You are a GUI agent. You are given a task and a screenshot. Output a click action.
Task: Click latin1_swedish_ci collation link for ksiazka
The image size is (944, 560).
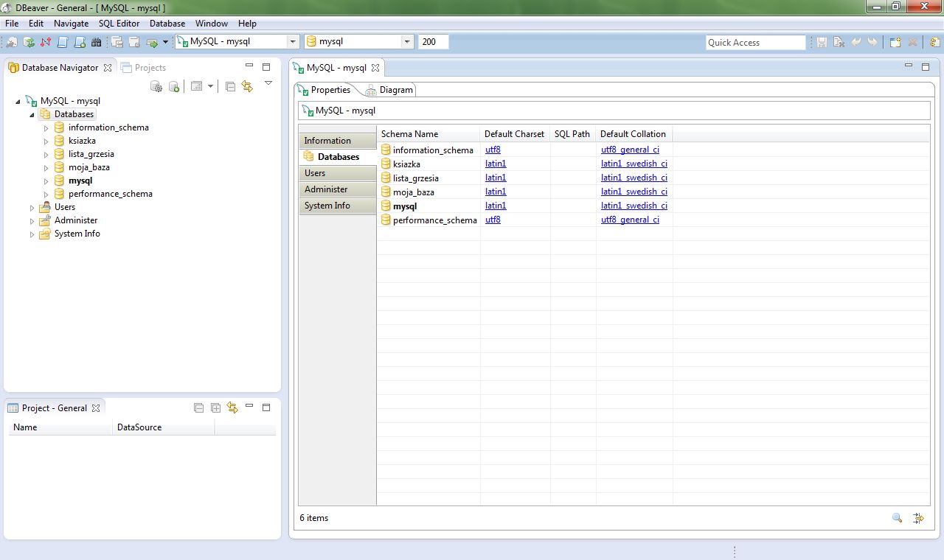click(634, 164)
